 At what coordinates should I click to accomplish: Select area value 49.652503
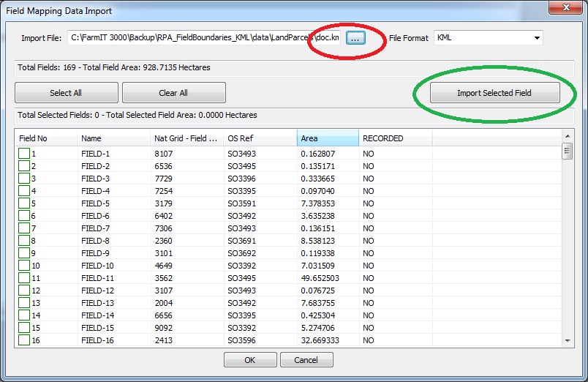(320, 278)
